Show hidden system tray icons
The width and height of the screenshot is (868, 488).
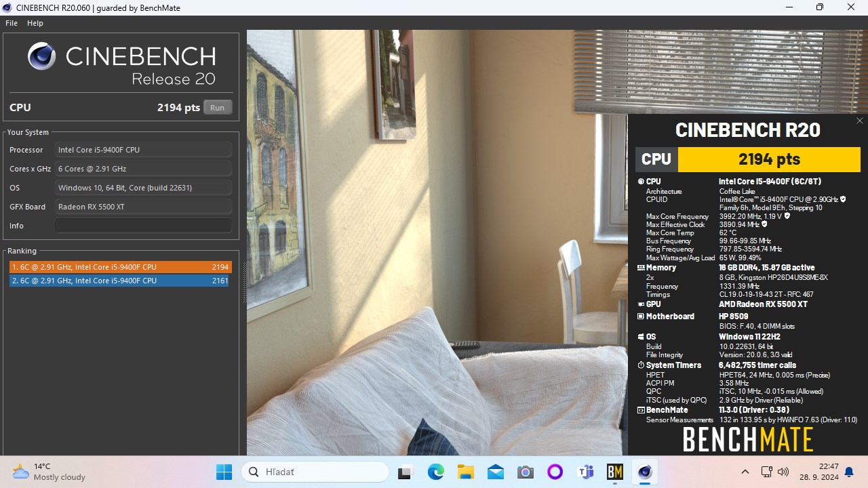click(745, 472)
